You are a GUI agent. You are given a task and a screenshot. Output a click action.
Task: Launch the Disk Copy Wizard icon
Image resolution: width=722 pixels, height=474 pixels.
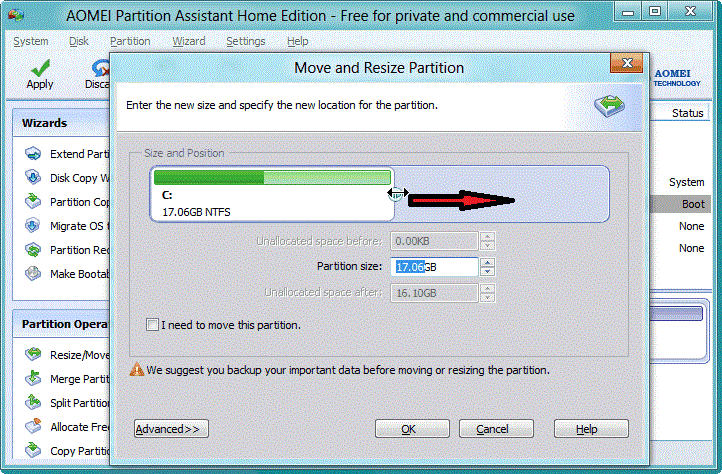point(33,178)
